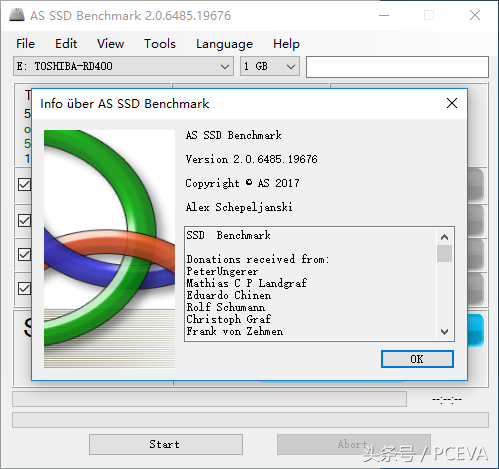Click the lower progress bar

pyautogui.click(x=250, y=420)
